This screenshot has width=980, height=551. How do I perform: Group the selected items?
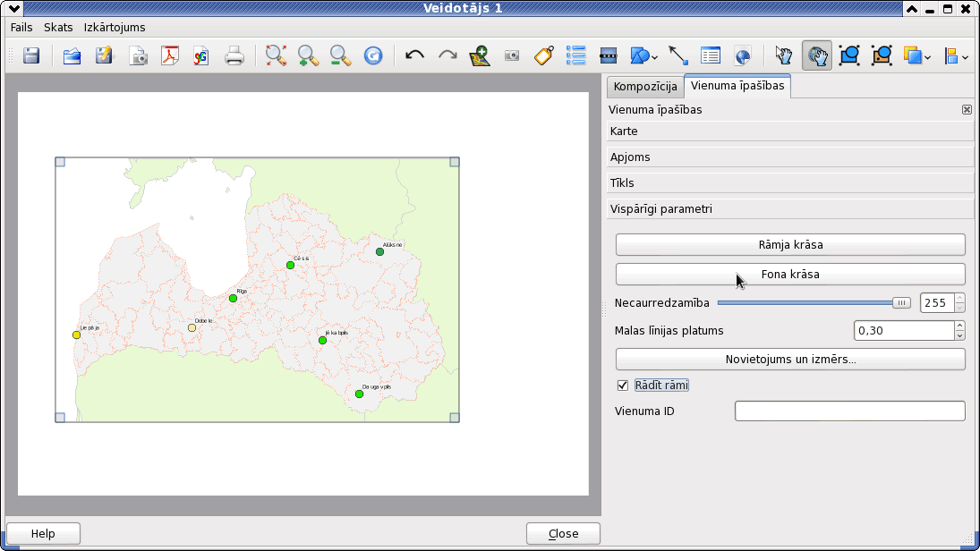click(x=849, y=56)
